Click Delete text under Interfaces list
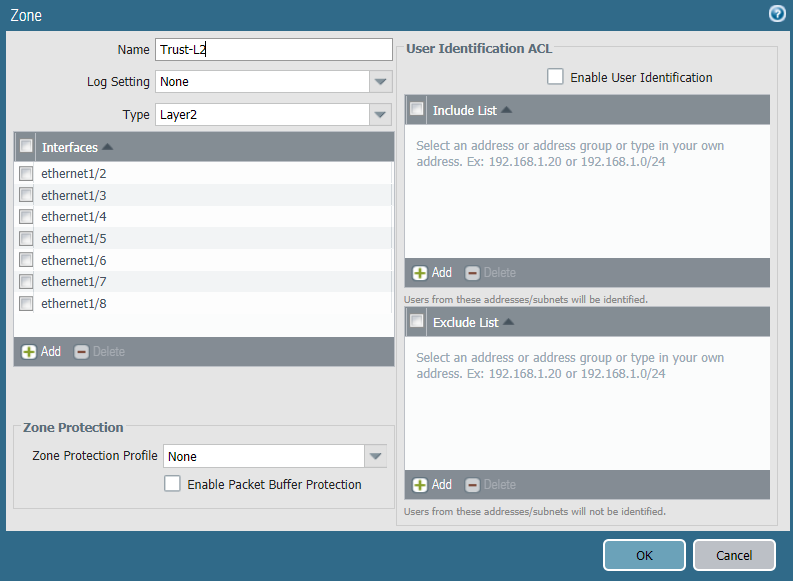Image resolution: width=793 pixels, height=581 pixels. [109, 351]
